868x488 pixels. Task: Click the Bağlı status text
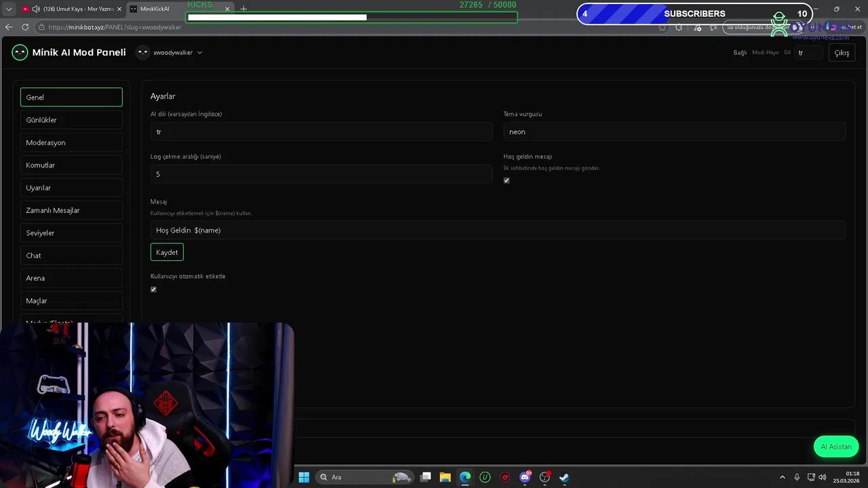740,53
